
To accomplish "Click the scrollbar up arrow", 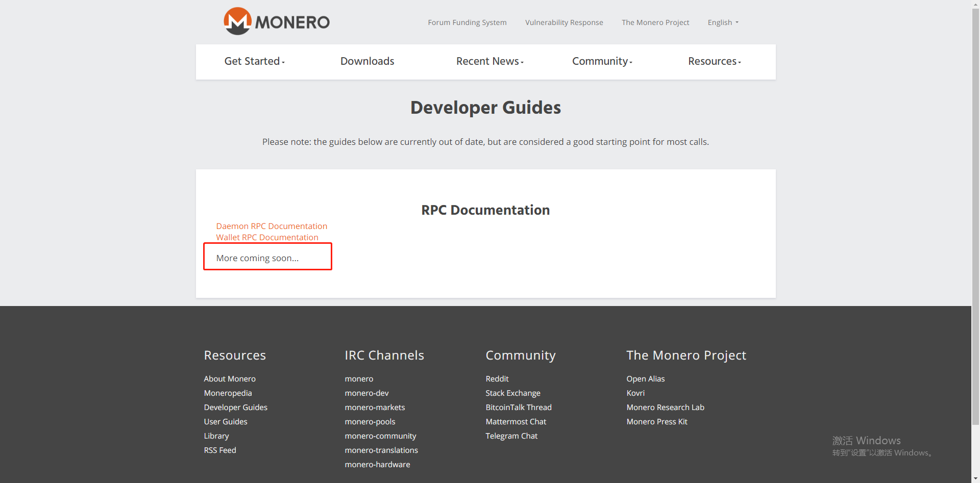I will [x=975, y=4].
